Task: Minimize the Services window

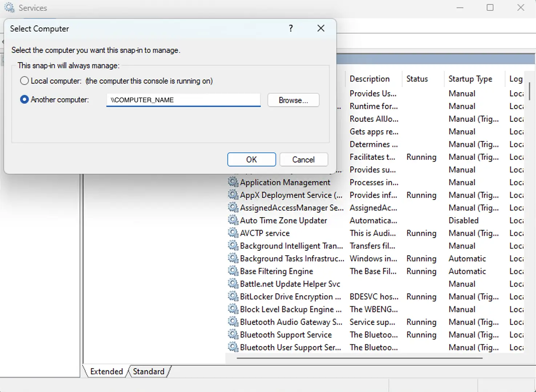Action: pyautogui.click(x=460, y=8)
